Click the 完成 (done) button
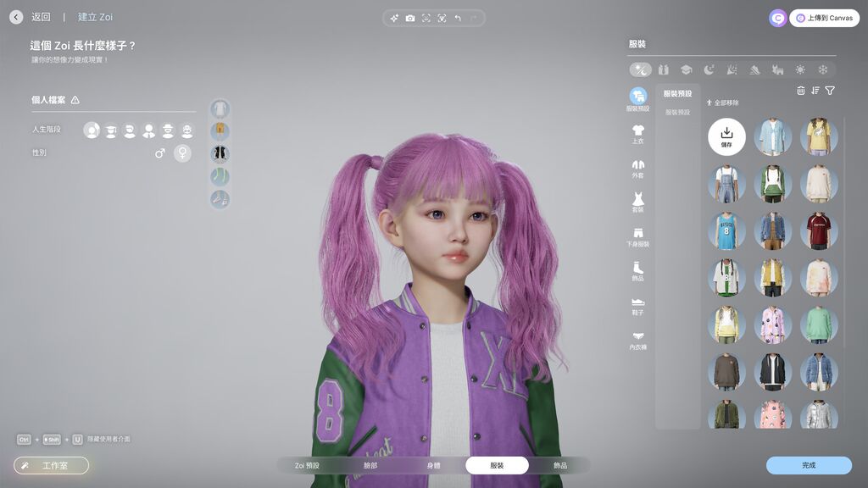Viewport: 868px width, 488px height. coord(809,465)
